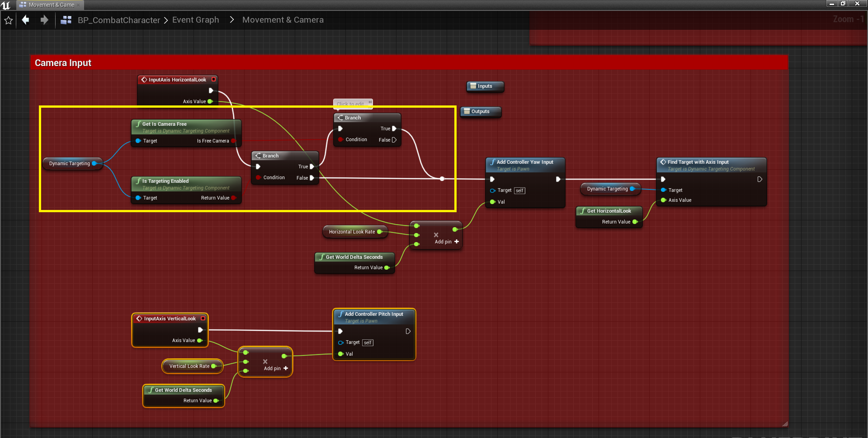Click the blueprint grid icon beside BP_CombatCharacter
This screenshot has height=438, width=868.
[66, 20]
